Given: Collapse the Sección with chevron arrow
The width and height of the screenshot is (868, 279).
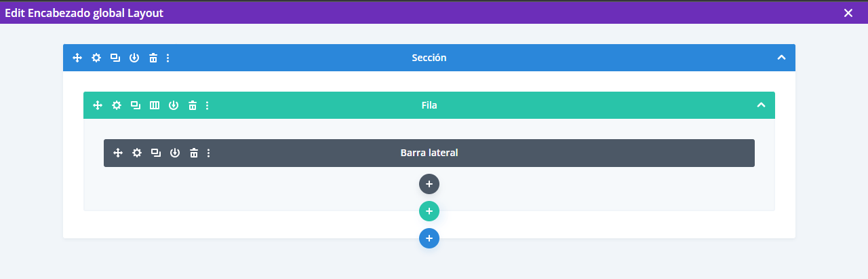Looking at the screenshot, I should pos(781,58).
